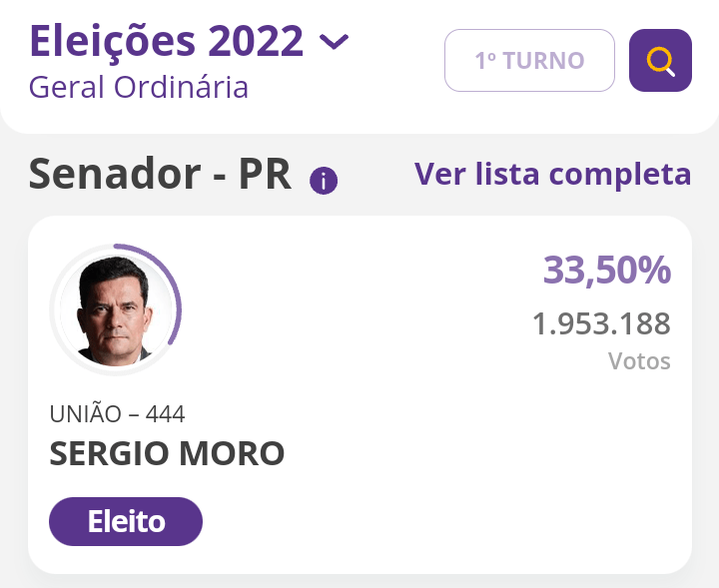Click the info icon beside Senador - PR
Screen dimensions: 719x588
(324, 181)
